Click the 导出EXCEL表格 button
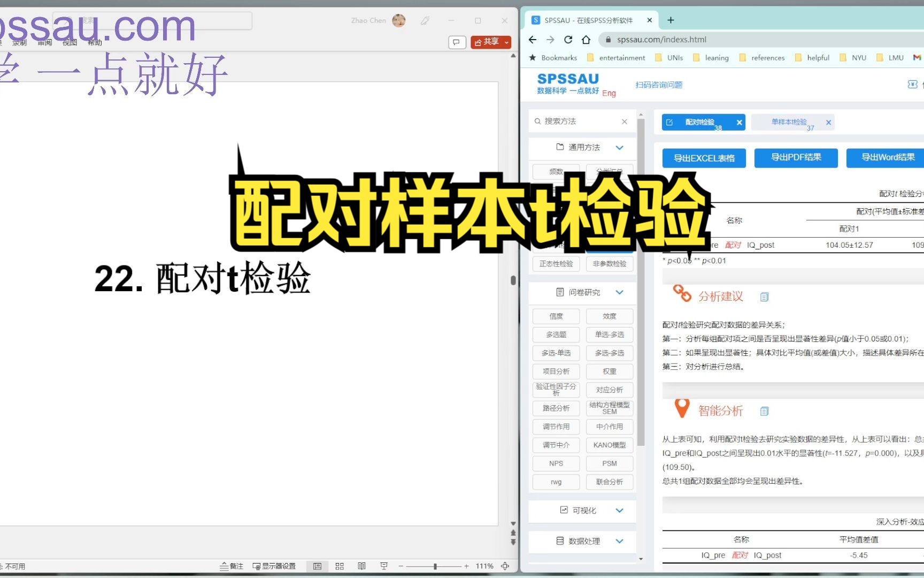This screenshot has width=924, height=578. tap(704, 158)
